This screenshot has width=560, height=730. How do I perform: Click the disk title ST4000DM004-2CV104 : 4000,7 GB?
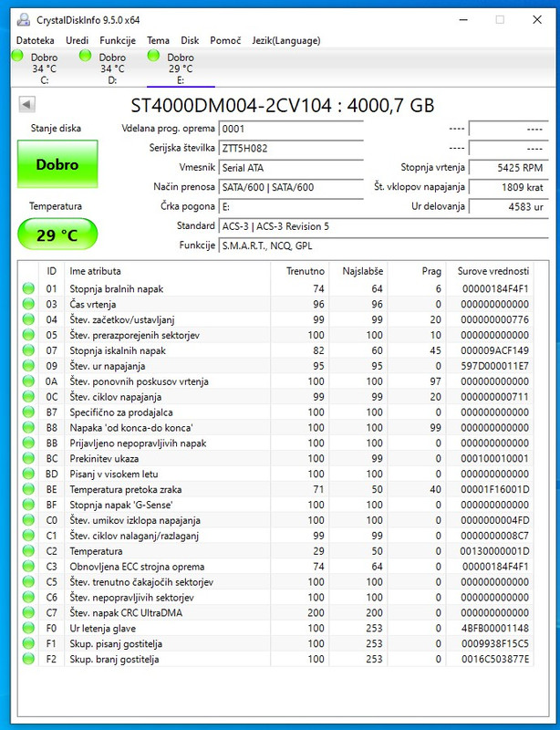point(283,105)
